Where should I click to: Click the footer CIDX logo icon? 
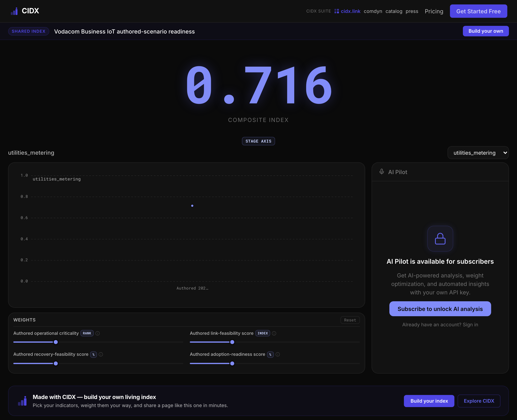pos(22,401)
